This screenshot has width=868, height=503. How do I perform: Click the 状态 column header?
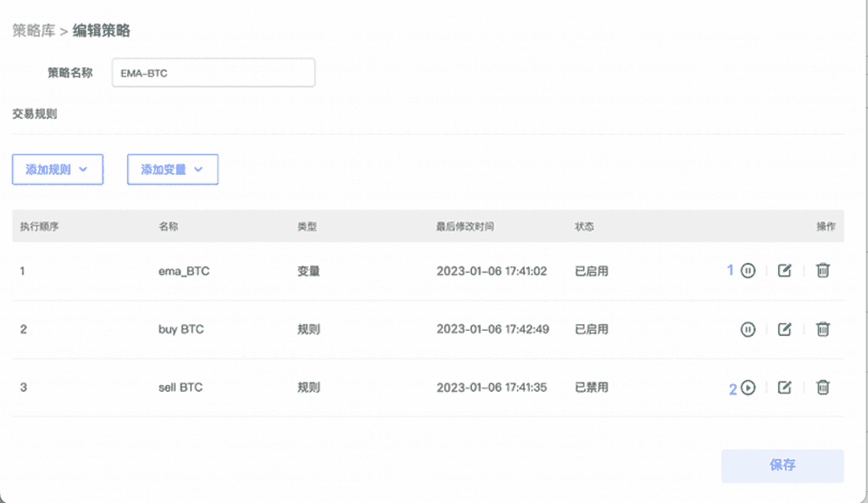[x=584, y=227]
